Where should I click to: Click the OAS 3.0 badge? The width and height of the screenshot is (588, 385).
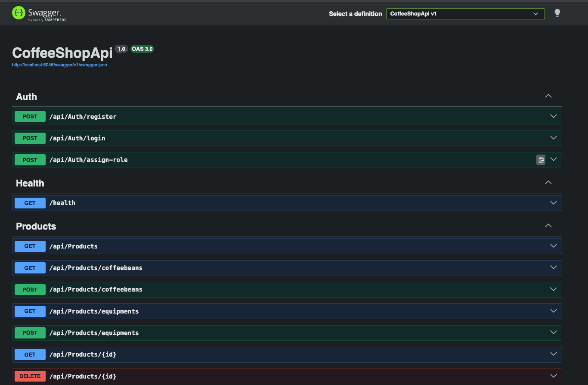[142, 49]
